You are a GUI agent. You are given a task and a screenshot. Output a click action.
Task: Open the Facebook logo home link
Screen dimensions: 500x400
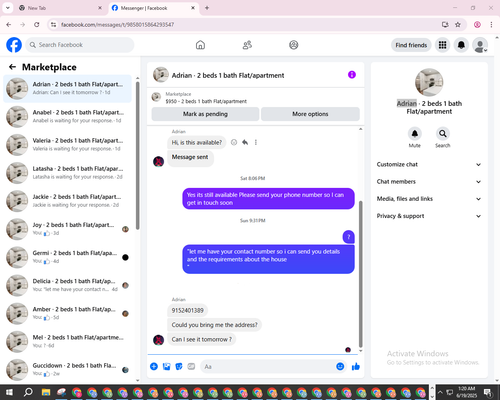pyautogui.click(x=14, y=45)
